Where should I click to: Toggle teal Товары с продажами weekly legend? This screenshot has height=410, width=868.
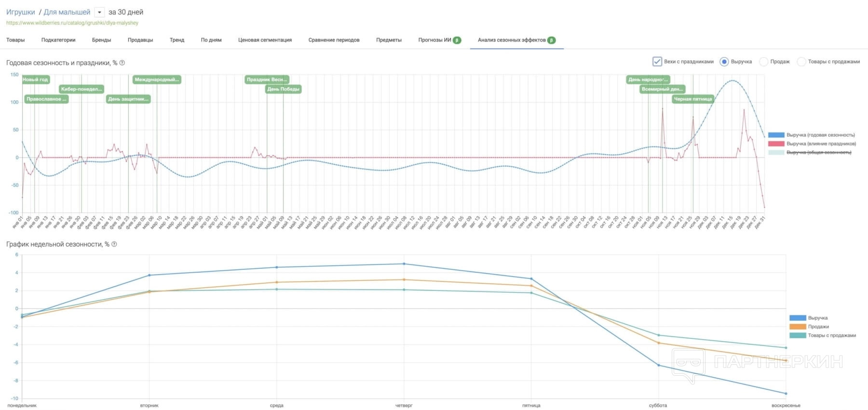798,335
